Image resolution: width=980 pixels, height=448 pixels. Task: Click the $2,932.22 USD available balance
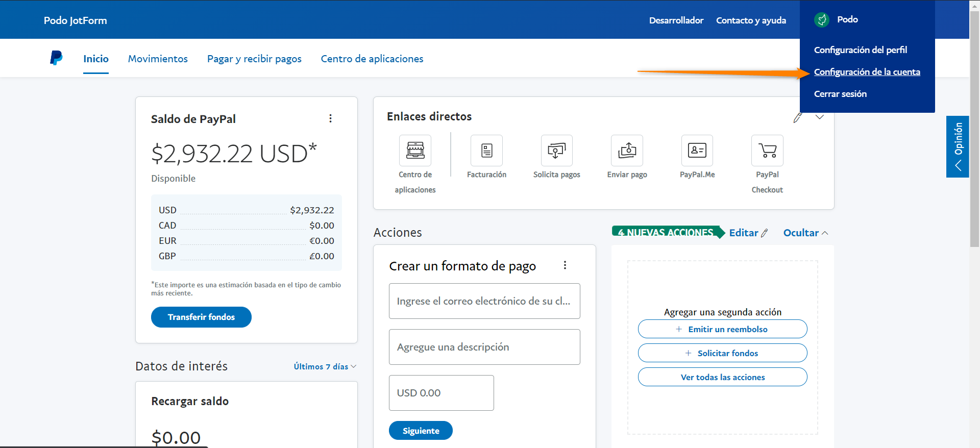coord(234,154)
